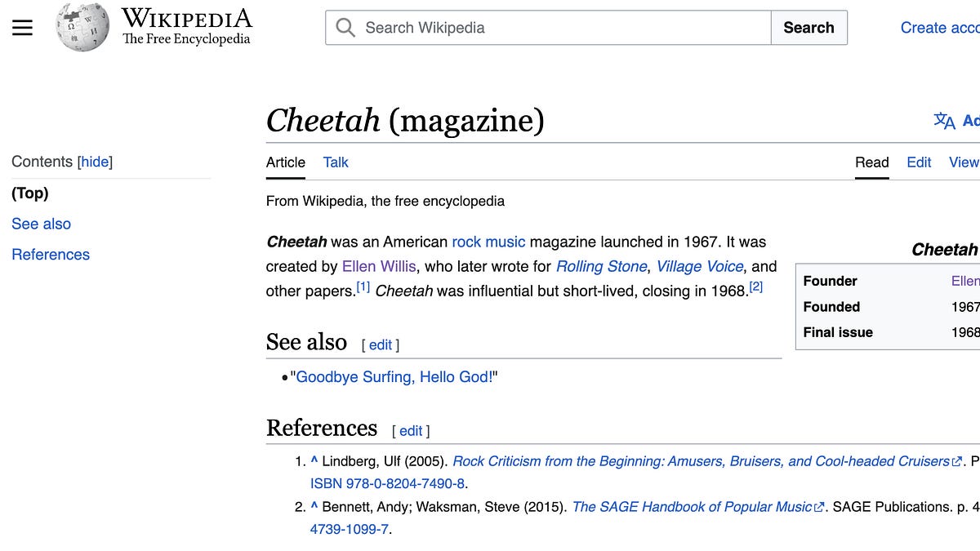Switch from Read to View history
Viewport: 980px width, 551px height.
pos(964,162)
